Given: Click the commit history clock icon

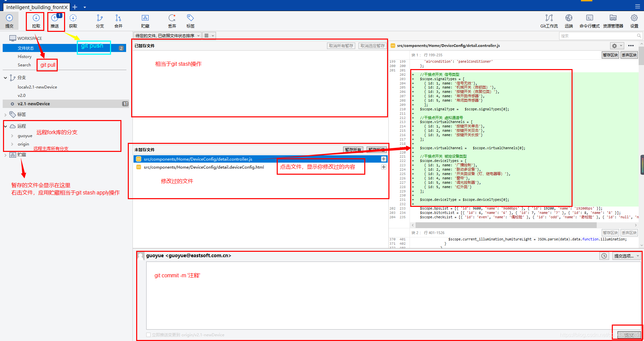Looking at the screenshot, I should tap(604, 256).
